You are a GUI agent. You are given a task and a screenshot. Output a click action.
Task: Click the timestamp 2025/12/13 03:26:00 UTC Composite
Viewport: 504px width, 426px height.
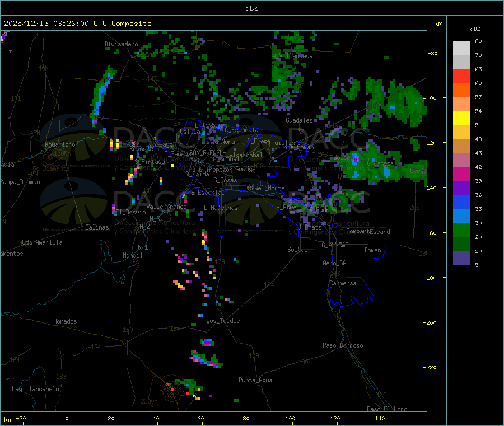click(77, 24)
